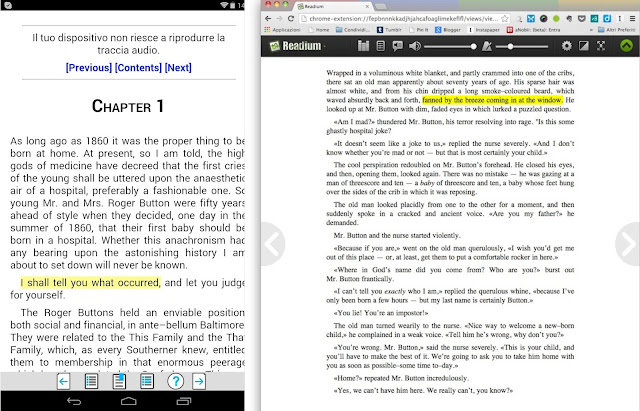Click highlighted 'fanned by the breeze' sentence
This screenshot has width=640, height=411.
pos(492,100)
